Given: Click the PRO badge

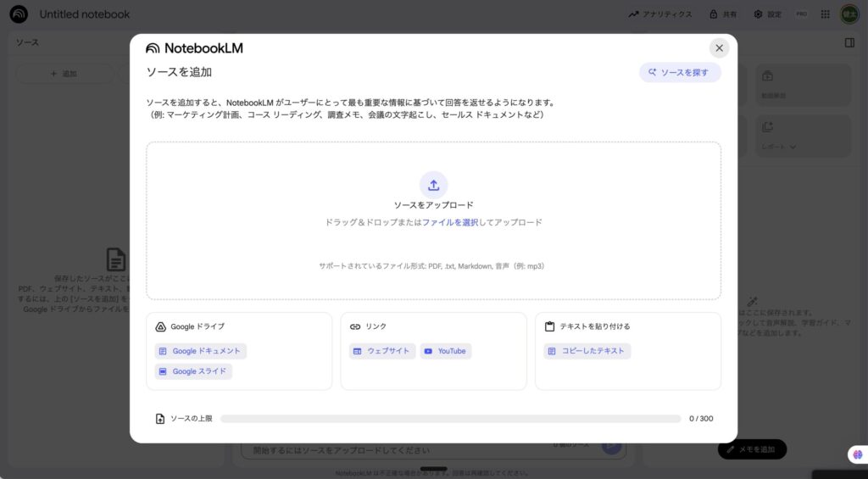Looking at the screenshot, I should pos(802,14).
